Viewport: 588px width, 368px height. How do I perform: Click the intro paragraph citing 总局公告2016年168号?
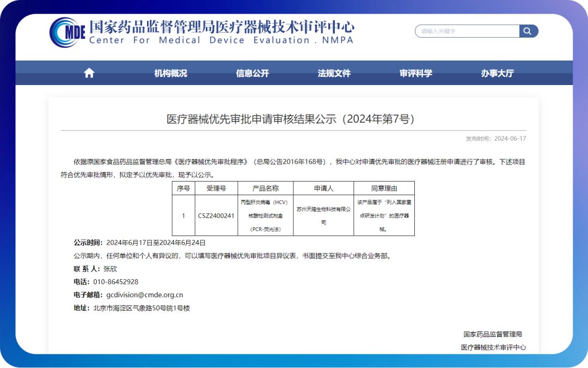(x=293, y=168)
